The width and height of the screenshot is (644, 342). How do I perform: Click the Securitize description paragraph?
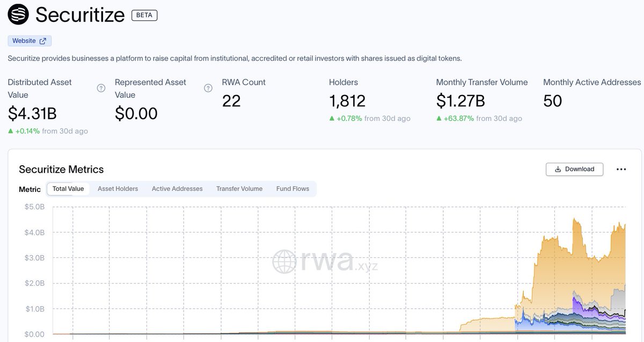pyautogui.click(x=235, y=58)
